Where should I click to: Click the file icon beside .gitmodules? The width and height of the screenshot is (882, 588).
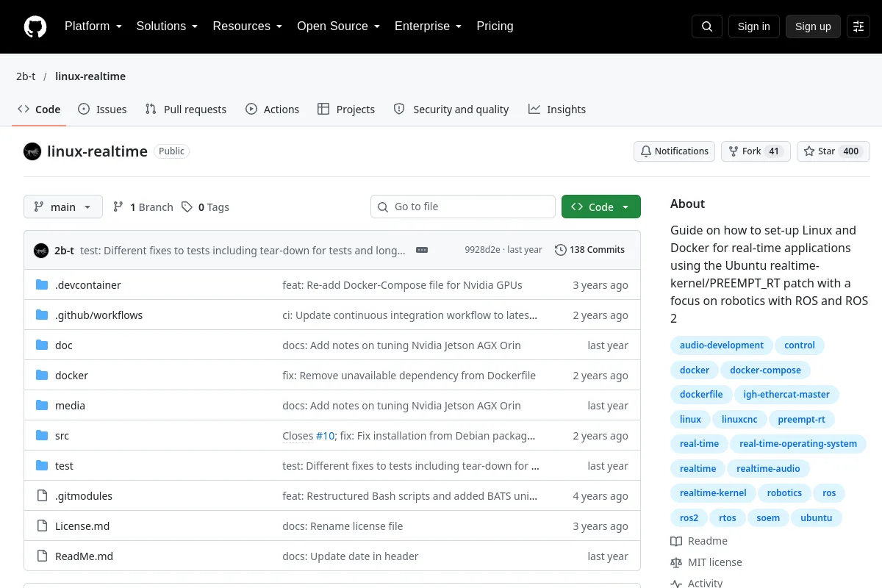(x=42, y=496)
